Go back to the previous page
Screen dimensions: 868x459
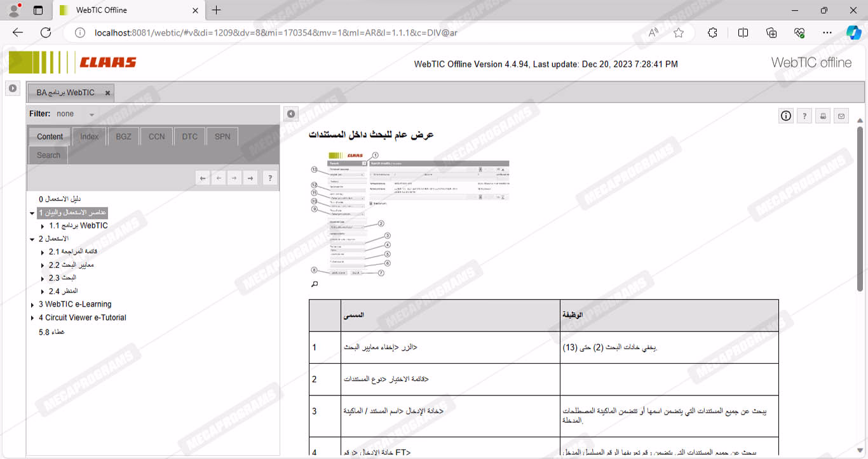point(18,33)
